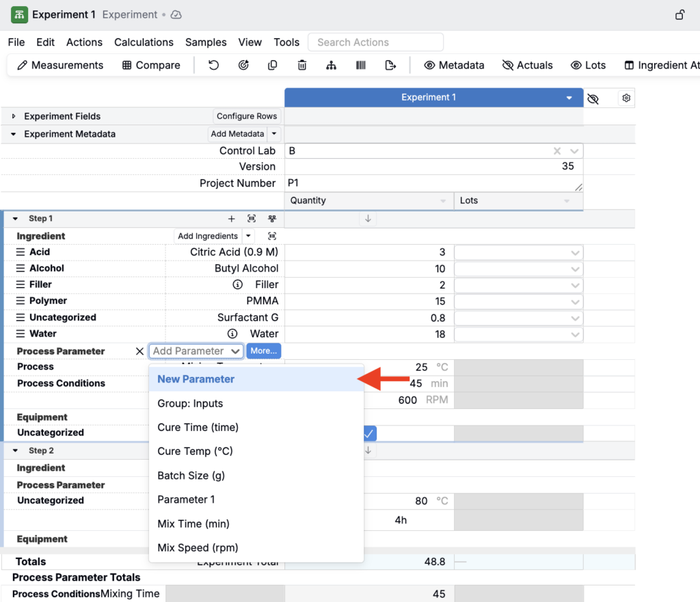
Task: Open the Edit menu
Action: (45, 42)
